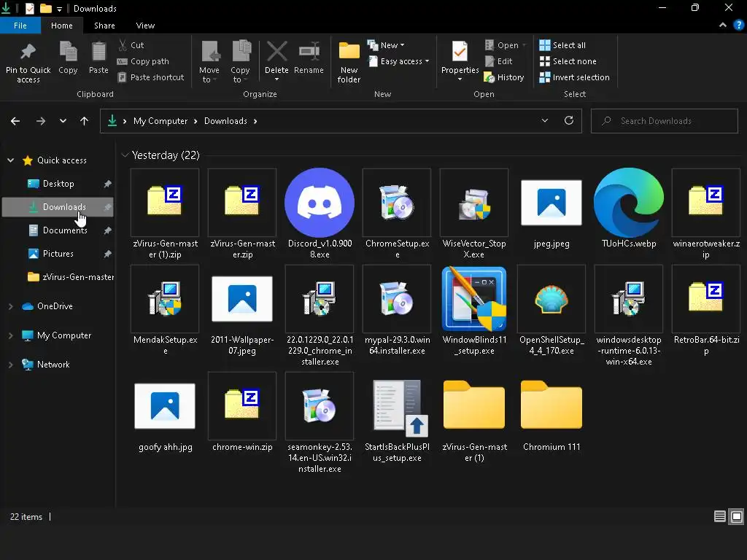Expand the Network tree node
Screen dimensions: 747x560
tap(10, 365)
